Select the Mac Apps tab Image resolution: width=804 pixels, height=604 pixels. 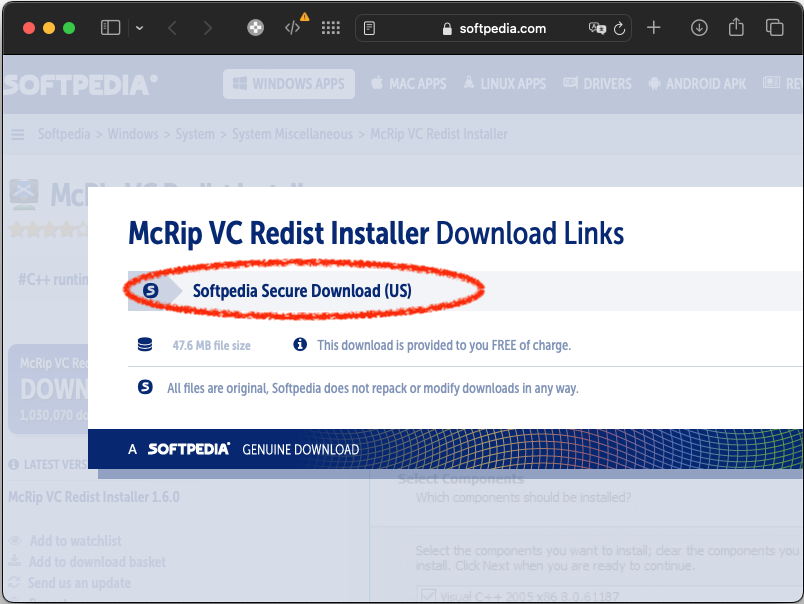click(x=409, y=84)
